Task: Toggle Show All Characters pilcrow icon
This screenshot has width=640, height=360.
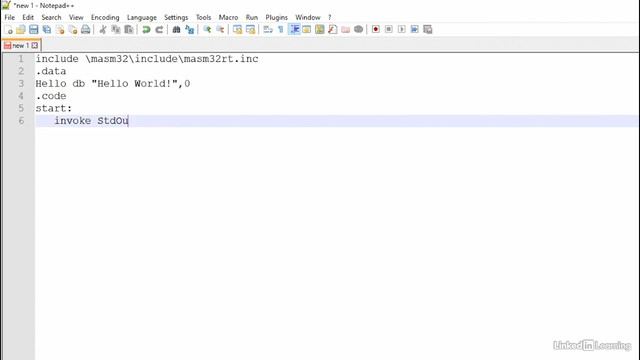Action: [281, 29]
